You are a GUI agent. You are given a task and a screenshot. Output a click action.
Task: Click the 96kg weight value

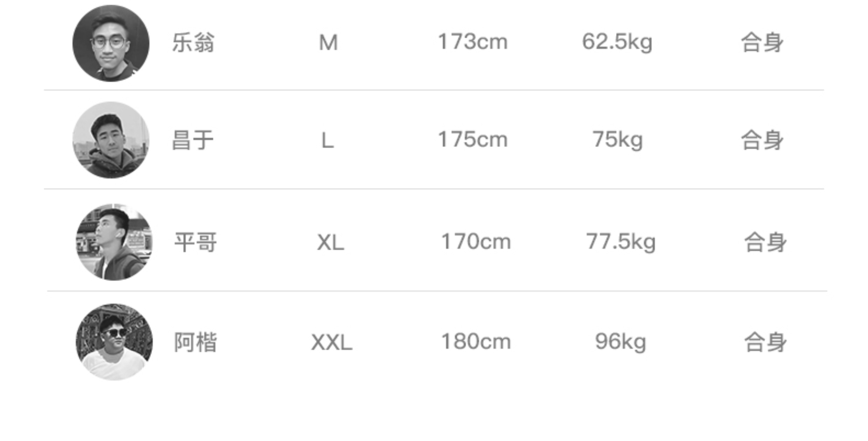point(621,342)
